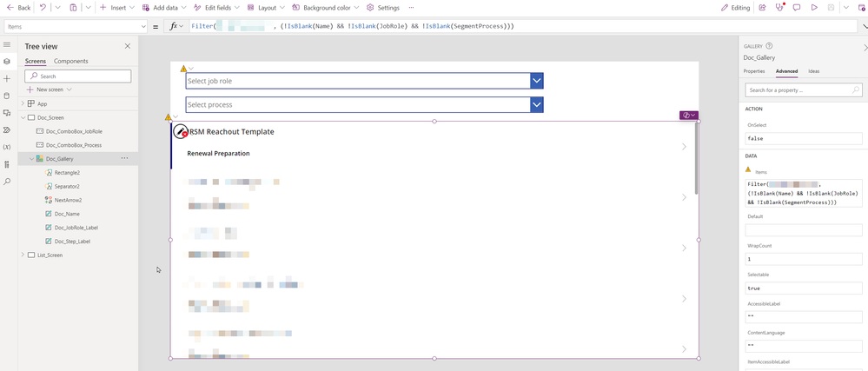Viewport: 868px width, 371px height.
Task: Click the Undo icon in the toolbar
Action: pyautogui.click(x=43, y=8)
